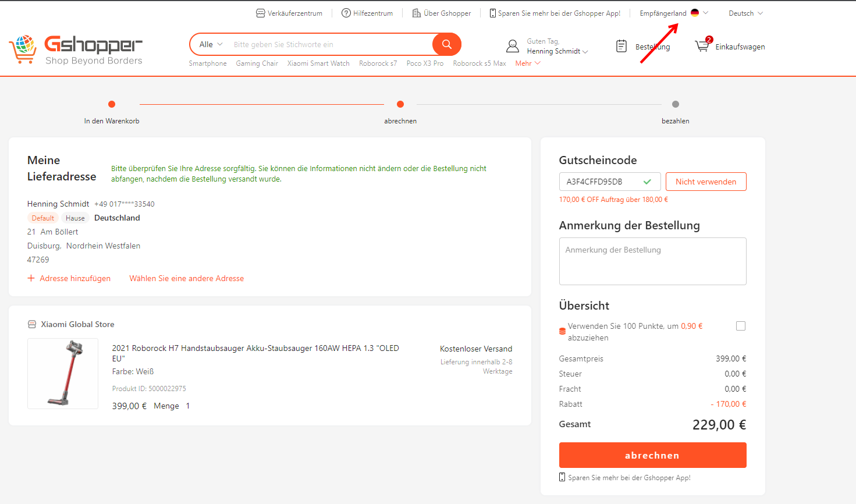The width and height of the screenshot is (856, 504).
Task: Click the 'Kostenloser Versand' text
Action: (476, 349)
